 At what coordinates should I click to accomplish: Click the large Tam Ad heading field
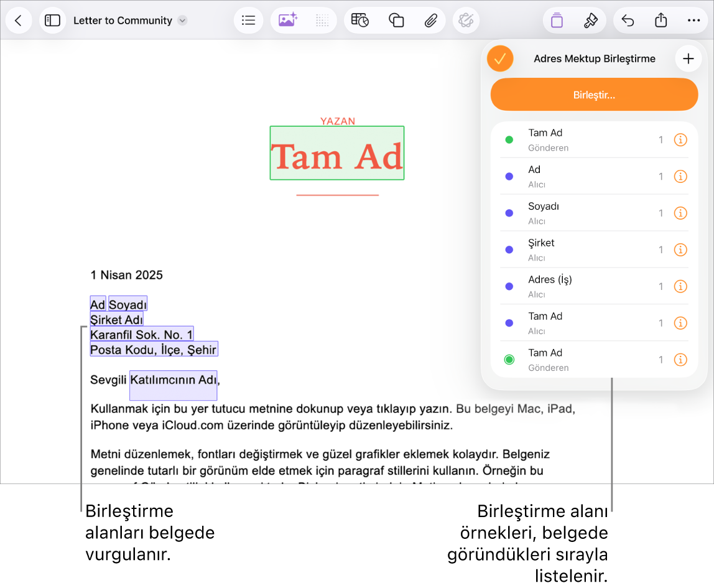(x=337, y=153)
